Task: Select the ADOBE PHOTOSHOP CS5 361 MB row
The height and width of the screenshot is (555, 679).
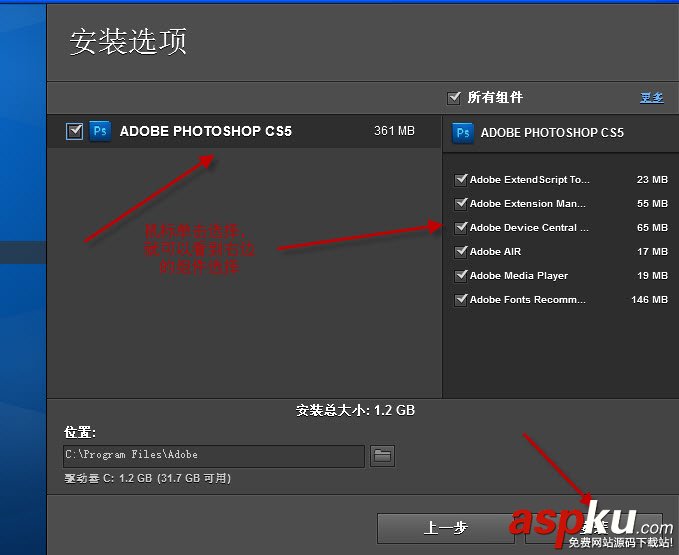Action: [244, 131]
